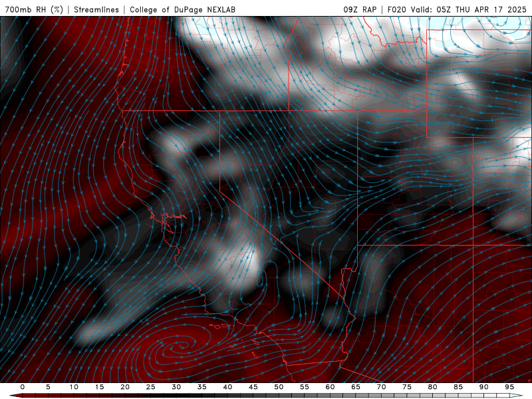The width and height of the screenshot is (532, 399).
Task: Select the "95" humidity scale value
Action: pyautogui.click(x=509, y=387)
